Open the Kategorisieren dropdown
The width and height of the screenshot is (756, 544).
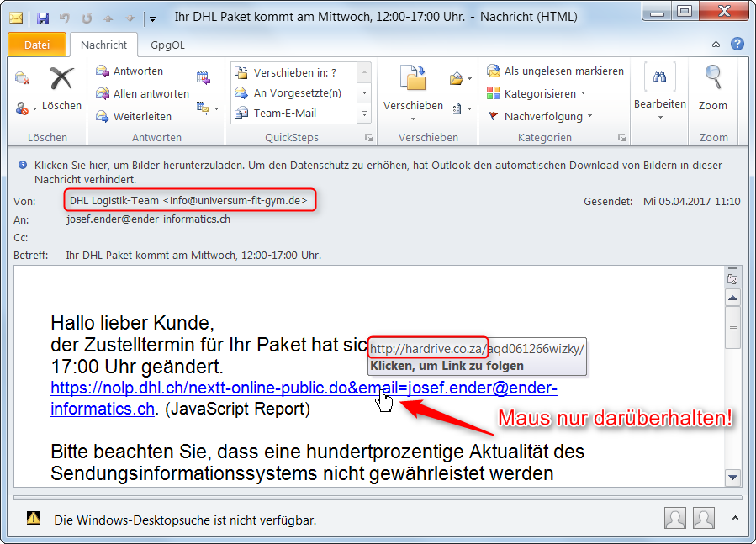537,93
